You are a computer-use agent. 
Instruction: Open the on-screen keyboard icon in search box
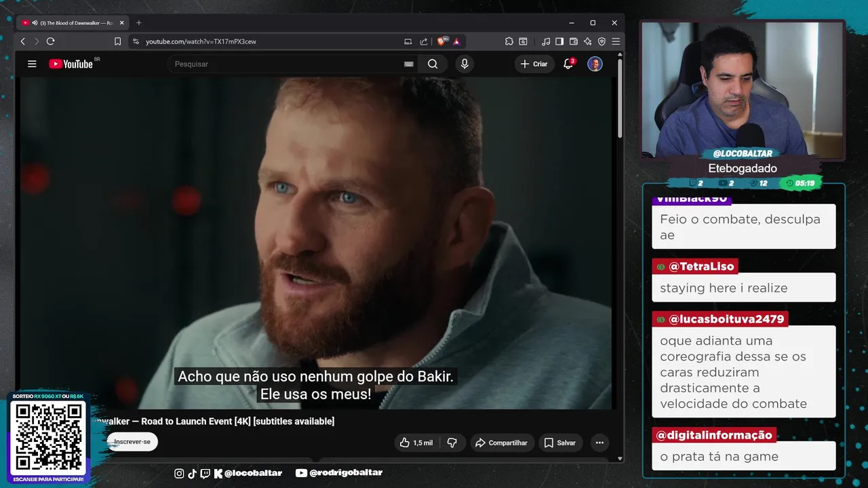coord(408,64)
